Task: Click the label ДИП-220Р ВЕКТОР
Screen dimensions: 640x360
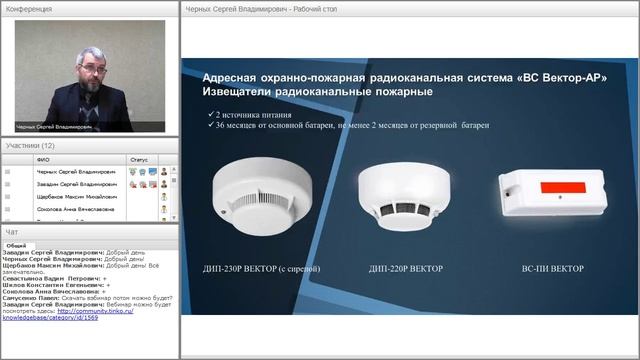Action: click(406, 269)
